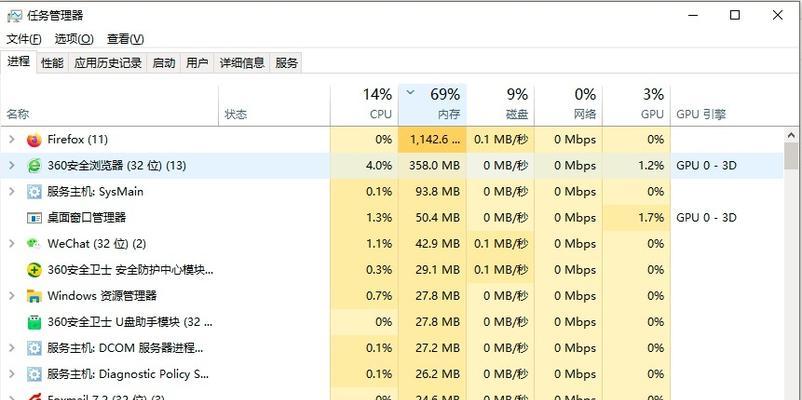802x400 pixels.
Task: Open the 查看(V) menu
Action: pos(125,39)
